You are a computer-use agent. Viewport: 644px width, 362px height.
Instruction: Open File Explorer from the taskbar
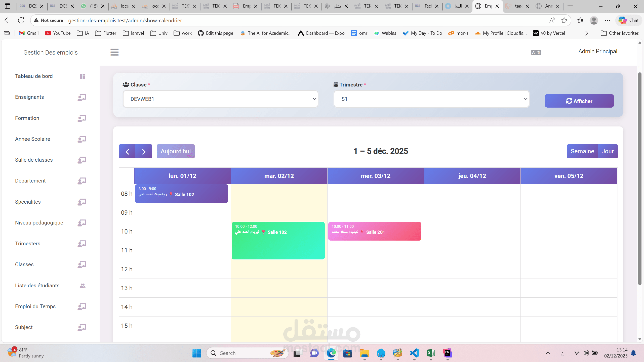[365, 353]
